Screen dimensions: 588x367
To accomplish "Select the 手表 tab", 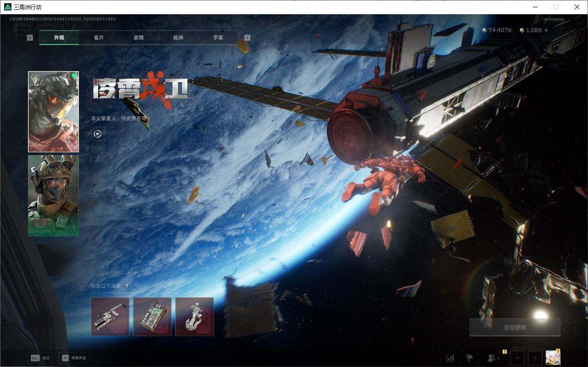I will click(x=218, y=38).
